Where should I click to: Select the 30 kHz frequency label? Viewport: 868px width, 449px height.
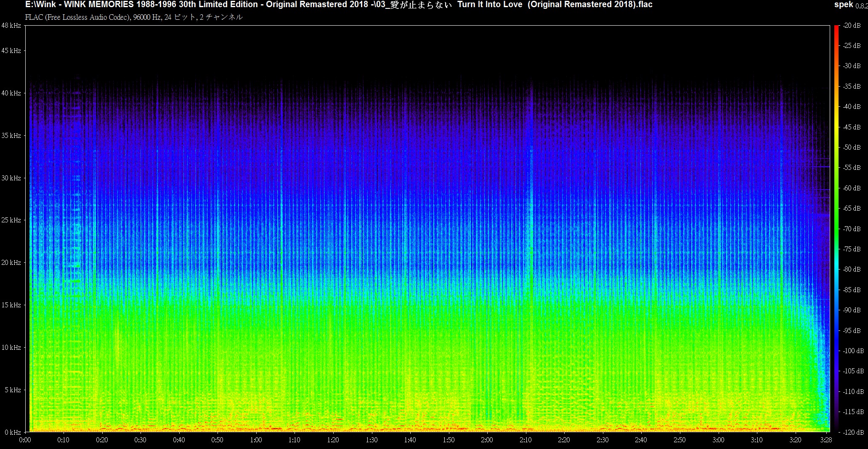(11, 178)
